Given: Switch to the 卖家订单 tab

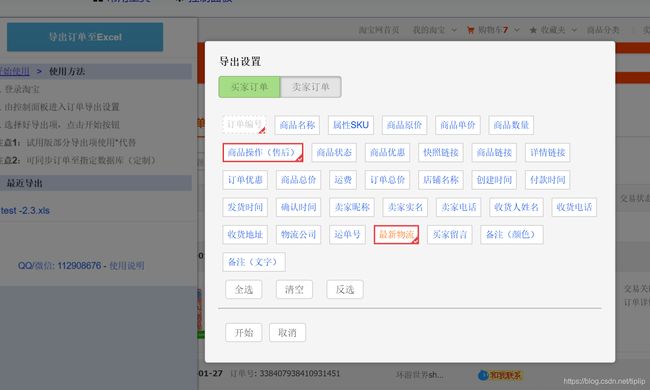Looking at the screenshot, I should (x=310, y=87).
